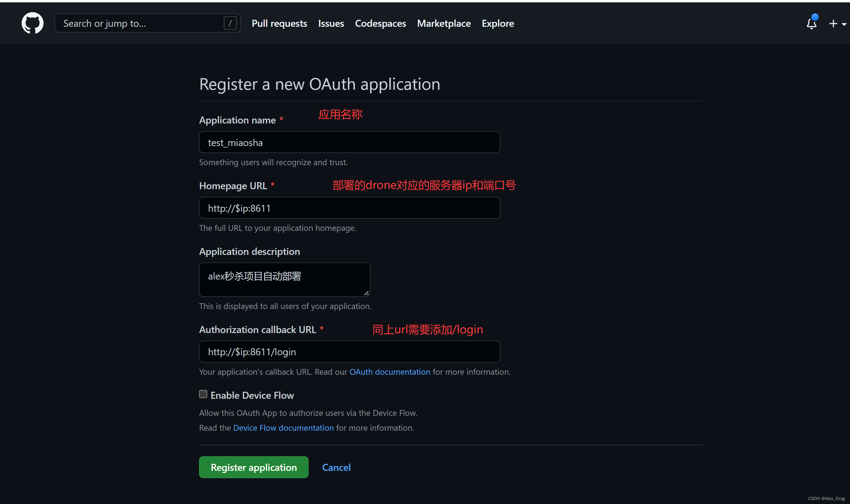Focus the Search or jump to field
The width and height of the screenshot is (850, 504).
[x=147, y=23]
